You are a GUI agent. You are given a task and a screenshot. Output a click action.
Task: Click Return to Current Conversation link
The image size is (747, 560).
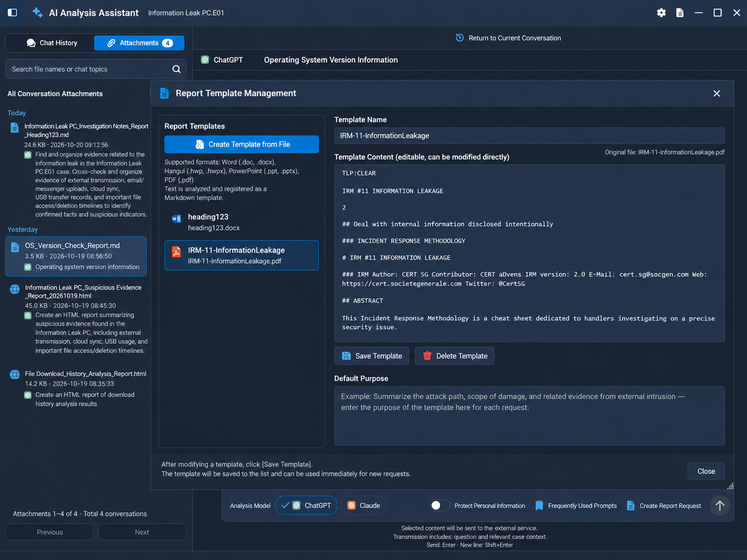(x=514, y=38)
